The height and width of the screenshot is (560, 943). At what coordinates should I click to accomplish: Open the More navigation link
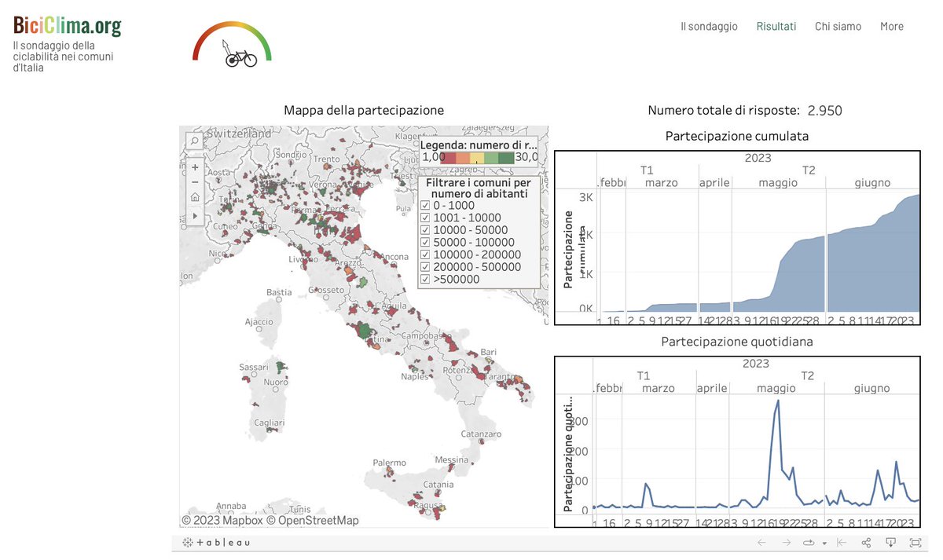tap(891, 26)
